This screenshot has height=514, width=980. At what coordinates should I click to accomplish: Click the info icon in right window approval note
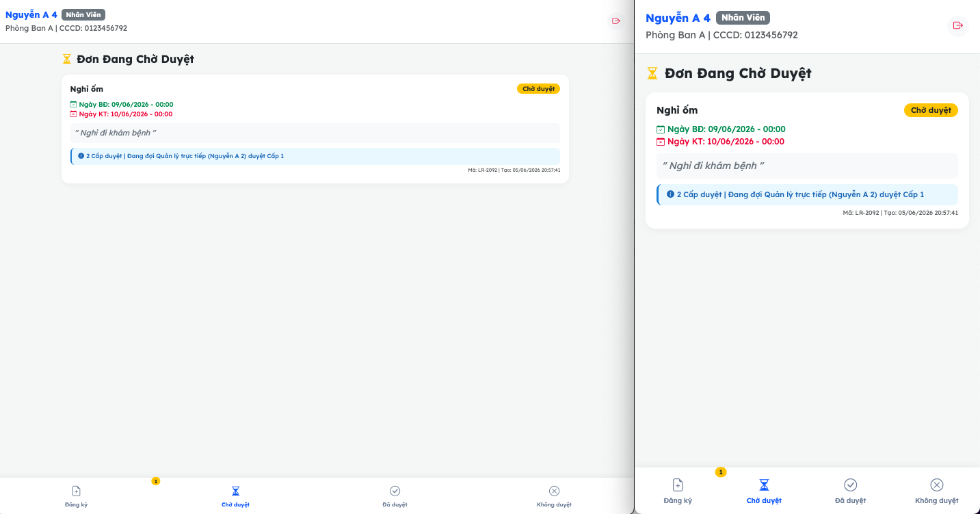tap(670, 194)
